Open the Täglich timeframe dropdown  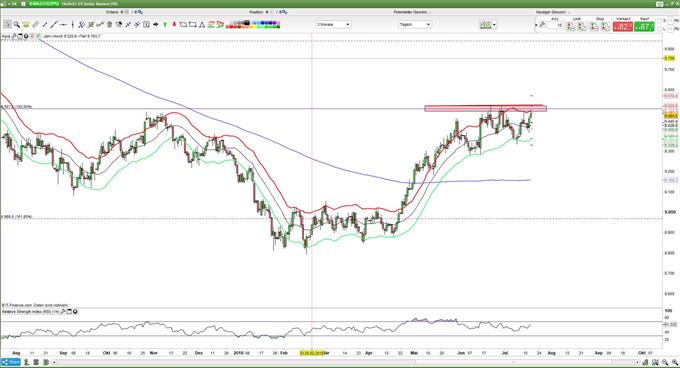coord(415,25)
